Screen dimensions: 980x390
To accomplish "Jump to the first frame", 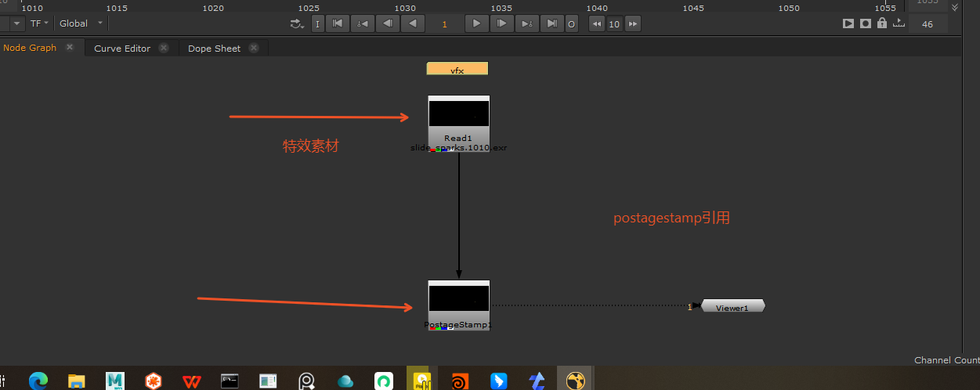I will point(337,23).
